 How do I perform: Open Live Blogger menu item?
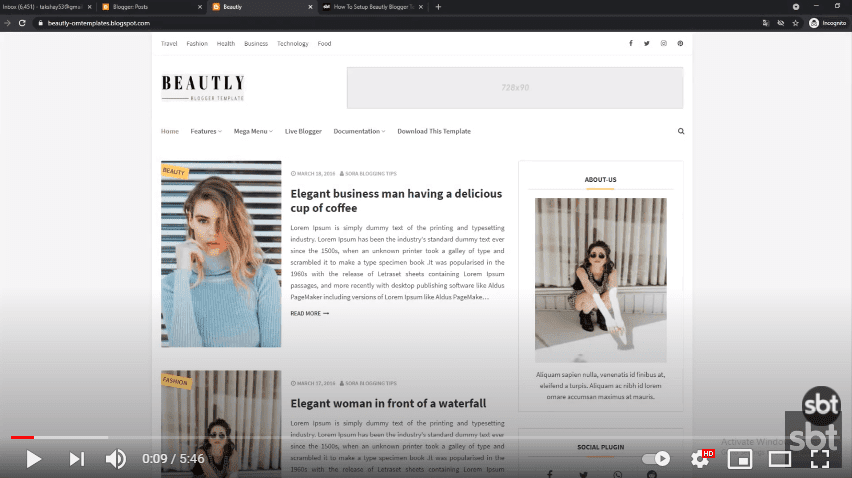coord(303,131)
